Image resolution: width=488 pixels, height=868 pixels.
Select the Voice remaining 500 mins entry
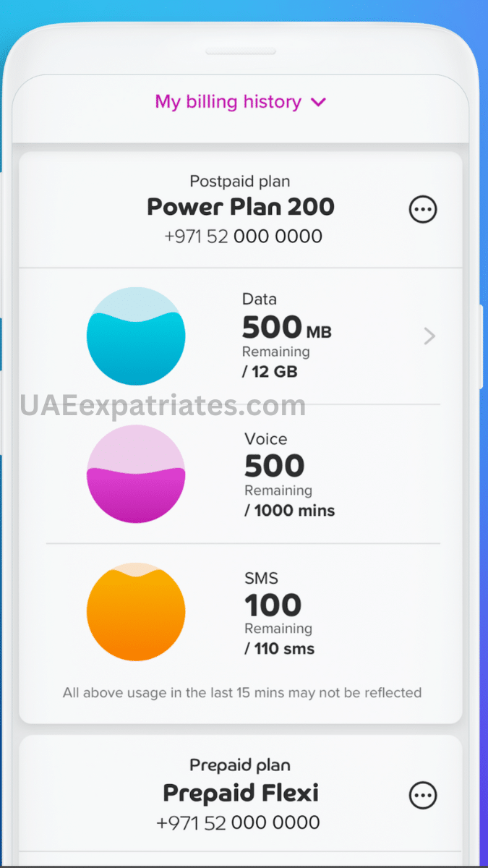[273, 466]
